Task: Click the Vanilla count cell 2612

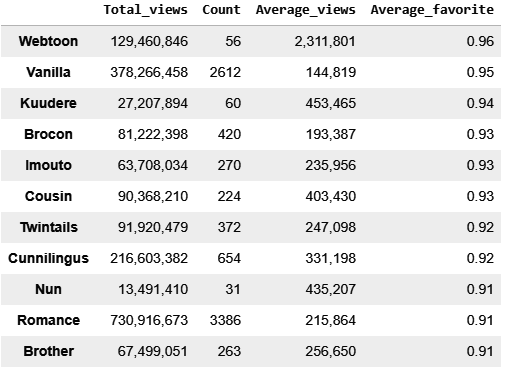Action: click(x=225, y=73)
